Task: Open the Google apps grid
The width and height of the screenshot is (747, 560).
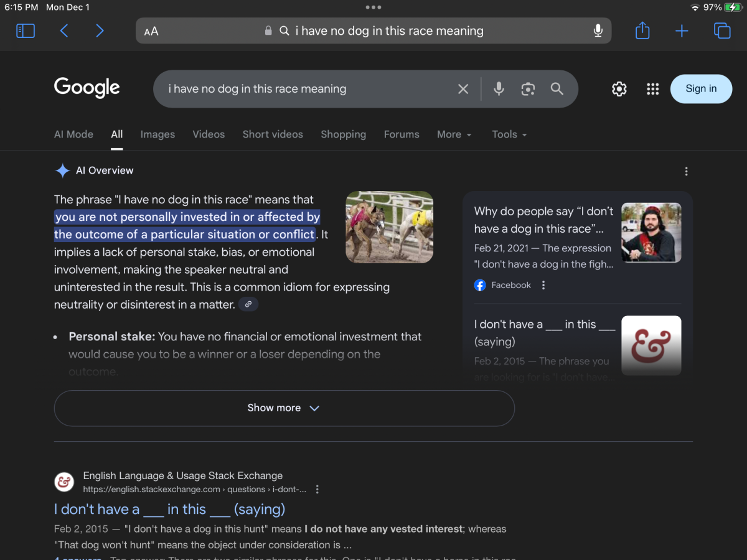Action: click(x=652, y=89)
